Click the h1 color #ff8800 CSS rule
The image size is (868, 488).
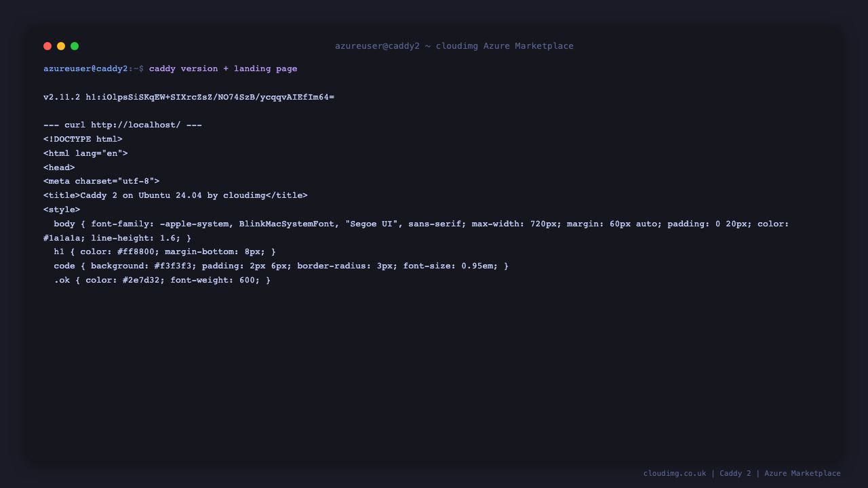pyautogui.click(x=165, y=252)
